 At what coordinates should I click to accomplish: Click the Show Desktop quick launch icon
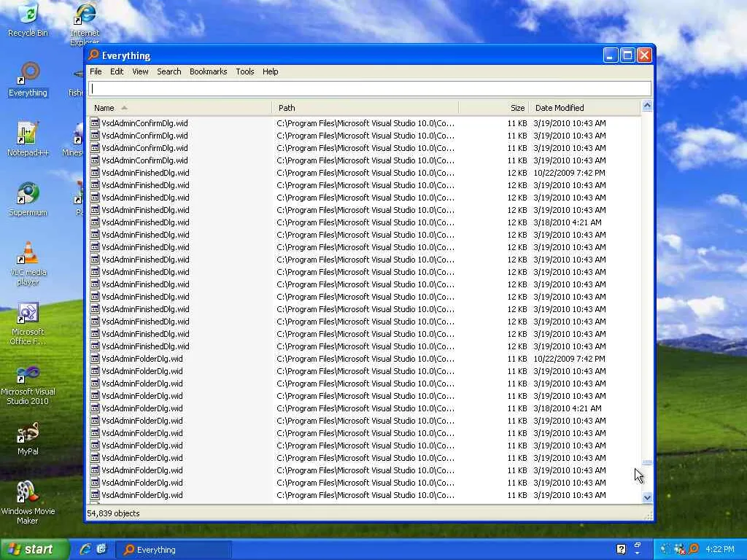(x=101, y=549)
